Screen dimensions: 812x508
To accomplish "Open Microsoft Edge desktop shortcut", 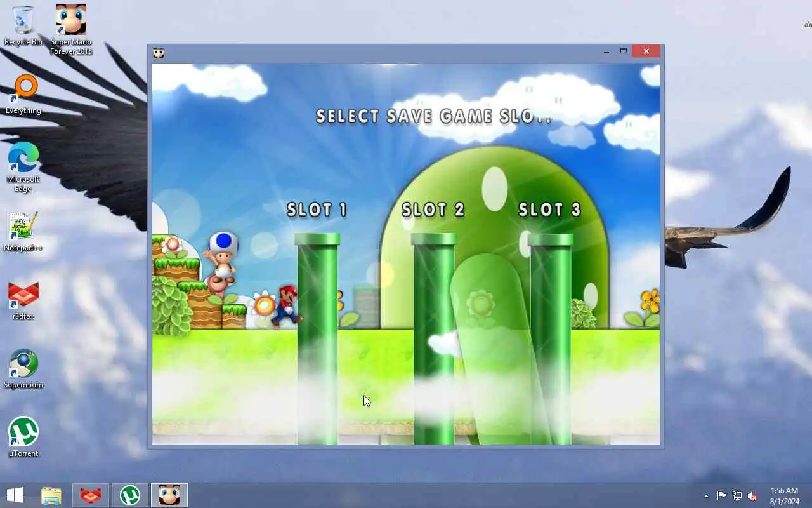I will [23, 167].
